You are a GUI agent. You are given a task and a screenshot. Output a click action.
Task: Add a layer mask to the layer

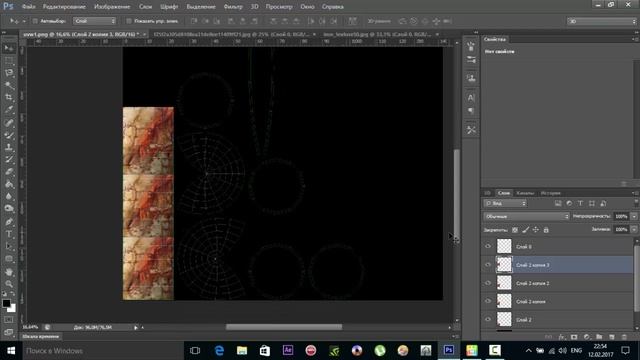[x=574, y=337]
